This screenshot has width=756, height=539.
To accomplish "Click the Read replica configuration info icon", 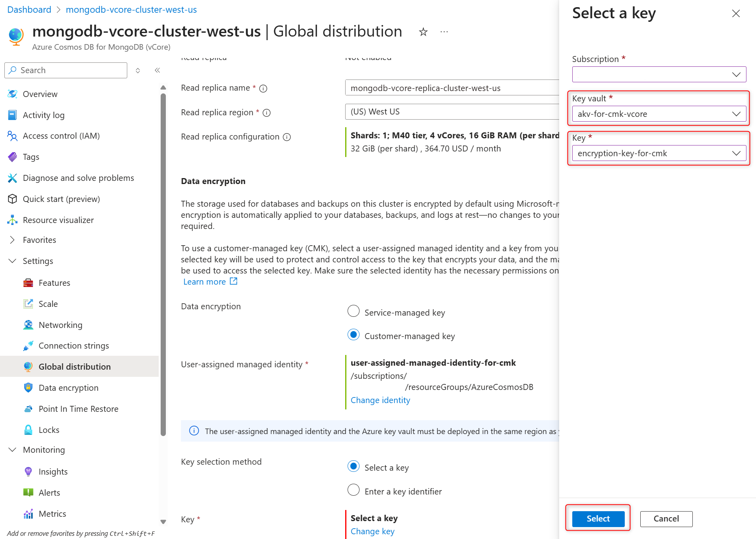I will point(287,137).
